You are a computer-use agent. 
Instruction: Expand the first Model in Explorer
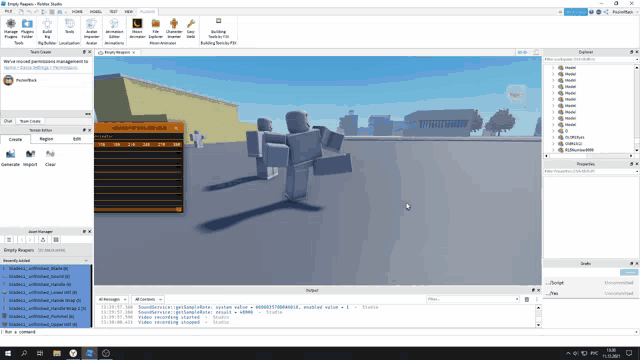tap(553, 68)
